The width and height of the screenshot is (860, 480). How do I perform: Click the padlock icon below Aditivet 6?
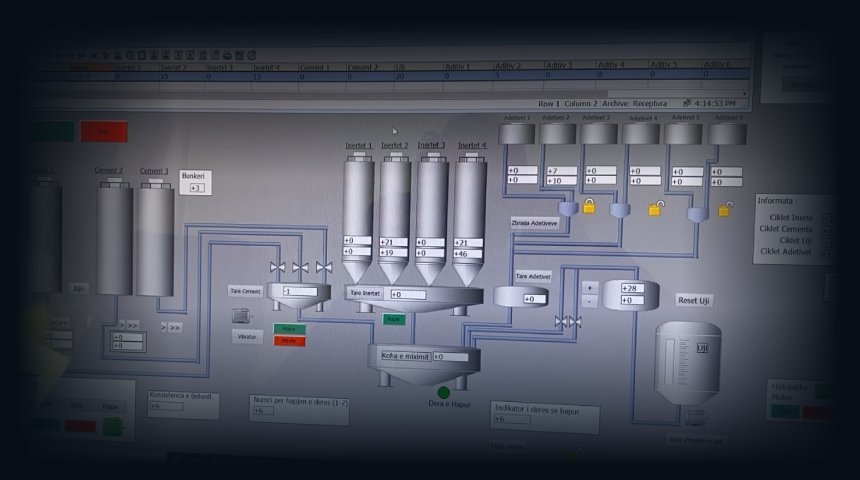[x=723, y=210]
